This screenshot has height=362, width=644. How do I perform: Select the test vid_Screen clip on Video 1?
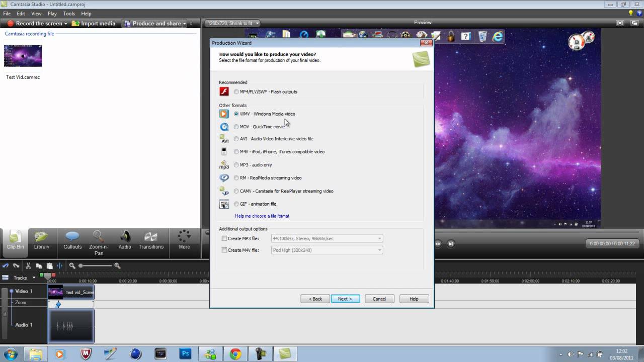[71, 292]
